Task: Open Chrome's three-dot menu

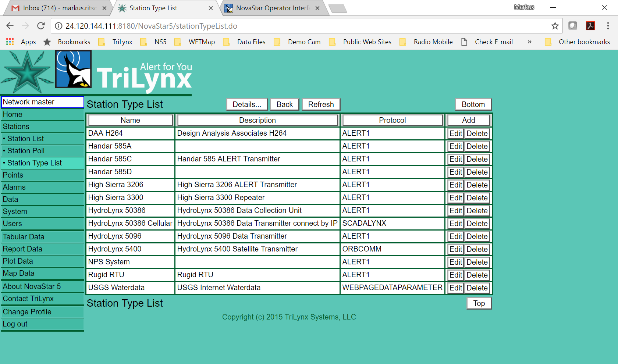Action: (x=608, y=26)
